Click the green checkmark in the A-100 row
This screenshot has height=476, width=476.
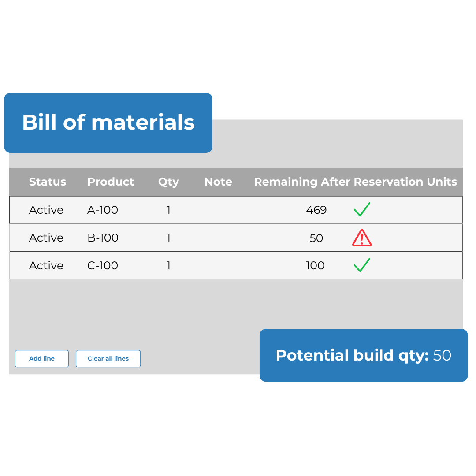(362, 209)
